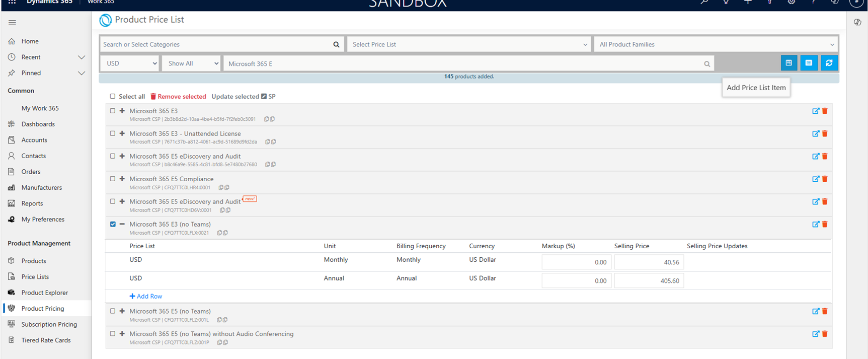Toggle the hamburger navigation menu
Screen dimensions: 868x359
coord(13,22)
